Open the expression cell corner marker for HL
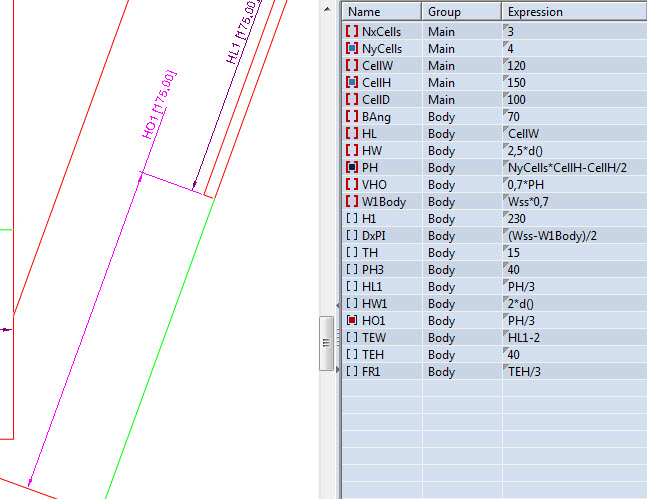Image resolution: width=647 pixels, height=499 pixels. click(x=506, y=129)
